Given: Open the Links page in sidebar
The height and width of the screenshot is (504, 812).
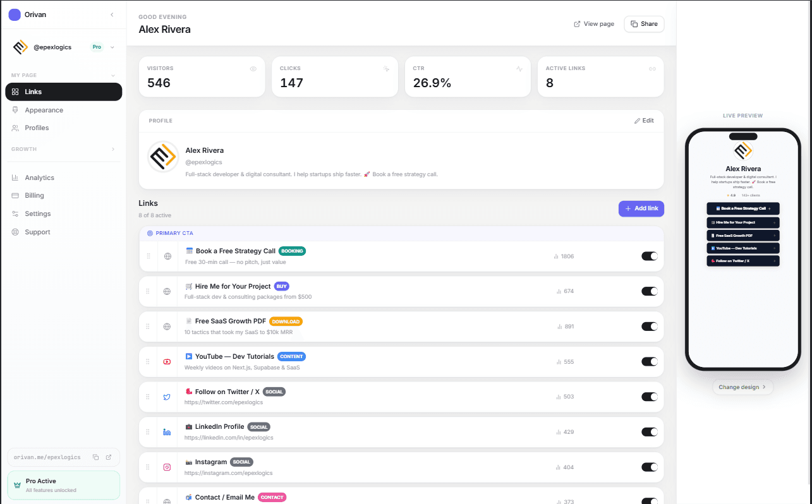Looking at the screenshot, I should click(63, 92).
